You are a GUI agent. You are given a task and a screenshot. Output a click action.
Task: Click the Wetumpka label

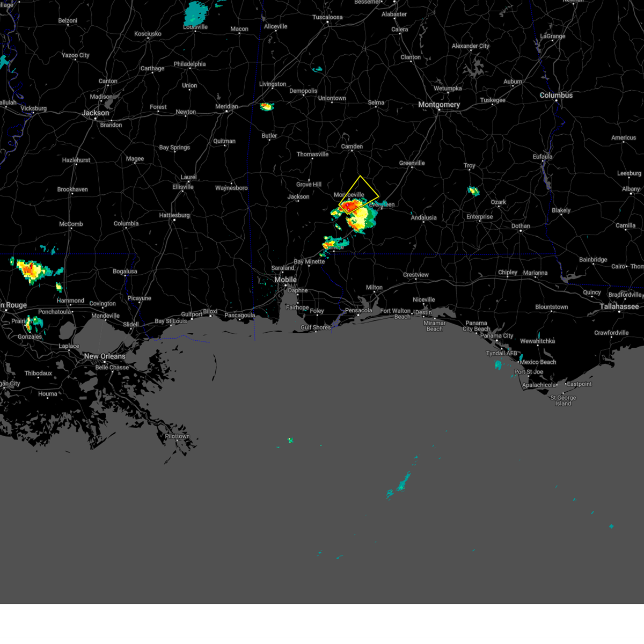pyautogui.click(x=448, y=89)
